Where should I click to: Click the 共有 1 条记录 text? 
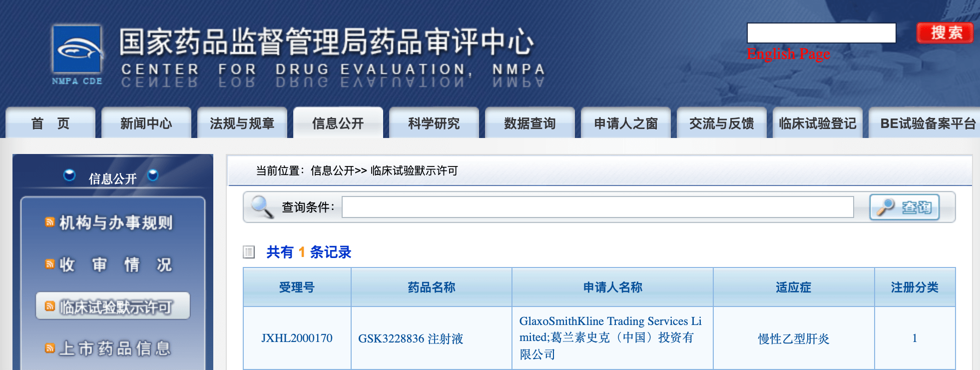tap(309, 252)
